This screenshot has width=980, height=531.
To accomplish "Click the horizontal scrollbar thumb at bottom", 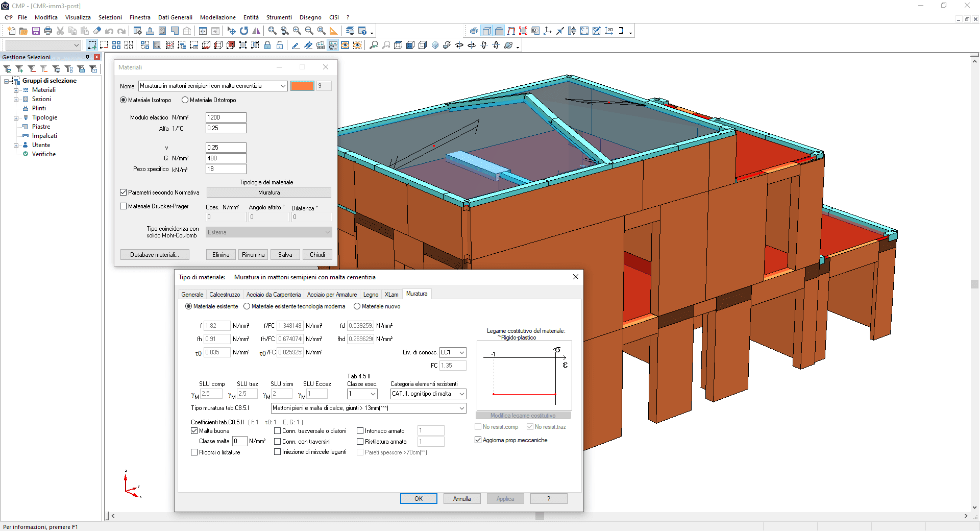I will [x=540, y=516].
